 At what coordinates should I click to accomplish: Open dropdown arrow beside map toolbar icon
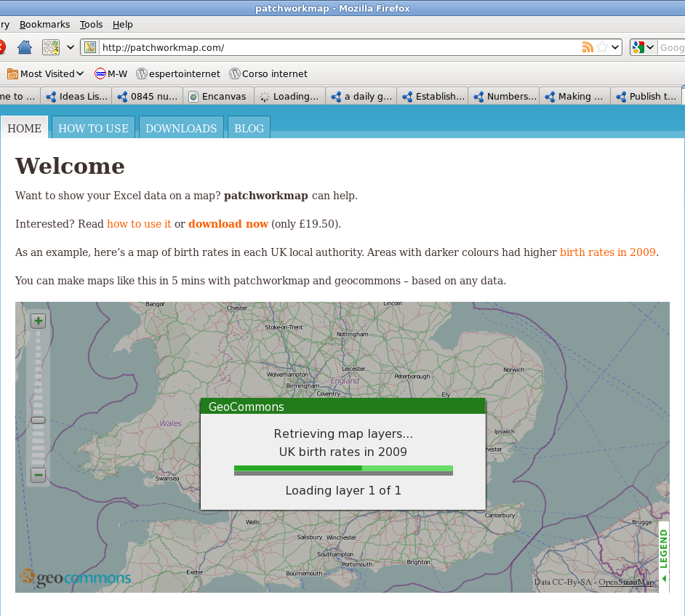point(71,47)
